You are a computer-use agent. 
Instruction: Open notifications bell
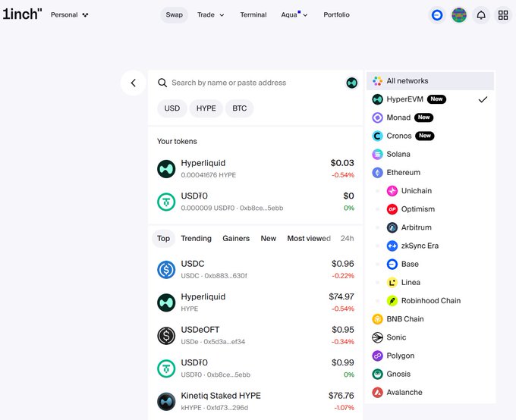point(481,15)
